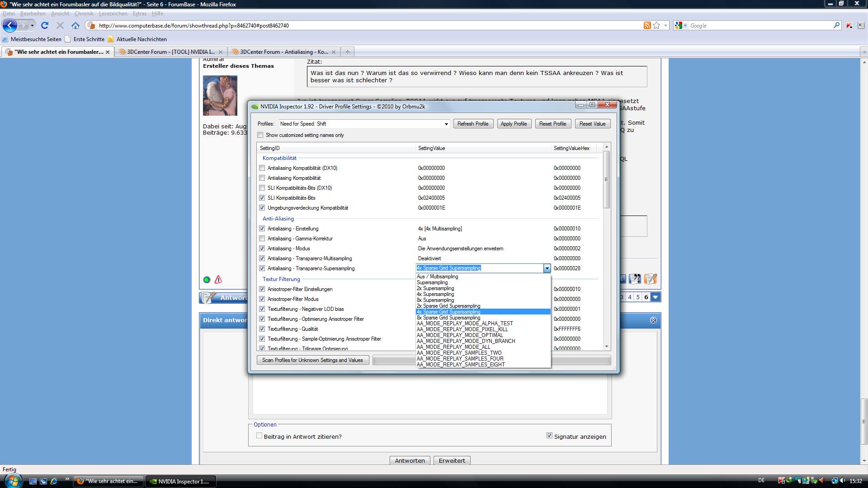Click Scan Profiles for Unknown Settings and Values
868x488 pixels.
[x=312, y=360]
